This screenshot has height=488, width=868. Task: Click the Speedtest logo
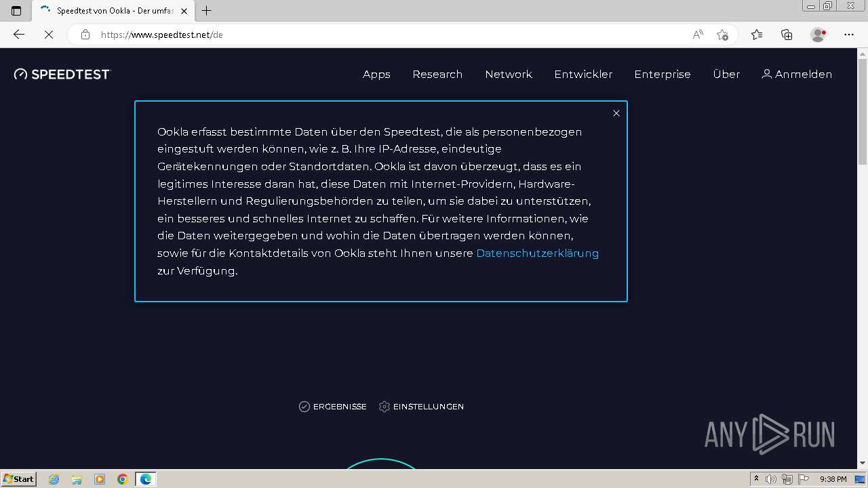62,74
